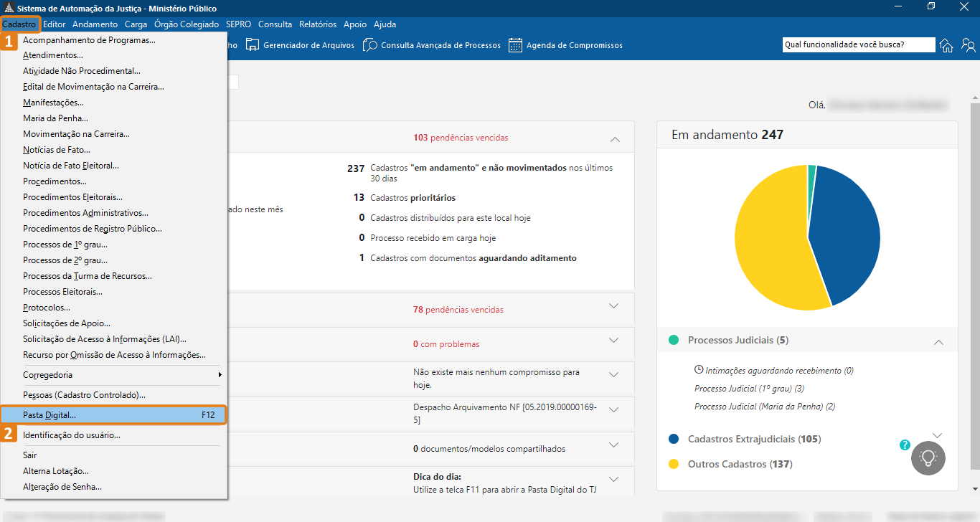Select Movimentação na Carreira menu entry

click(114, 134)
